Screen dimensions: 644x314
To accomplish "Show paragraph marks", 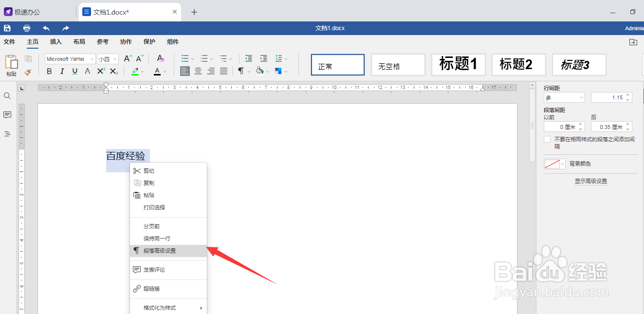I will coord(241,71).
